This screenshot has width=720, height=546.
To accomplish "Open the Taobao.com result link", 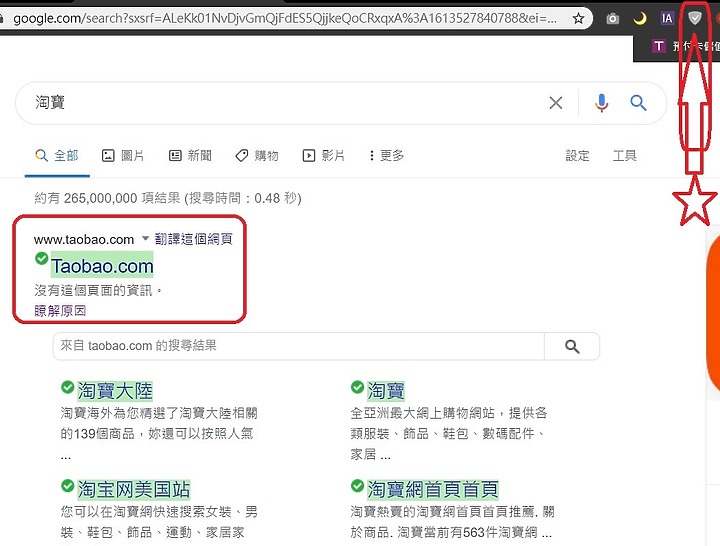I will (x=102, y=266).
